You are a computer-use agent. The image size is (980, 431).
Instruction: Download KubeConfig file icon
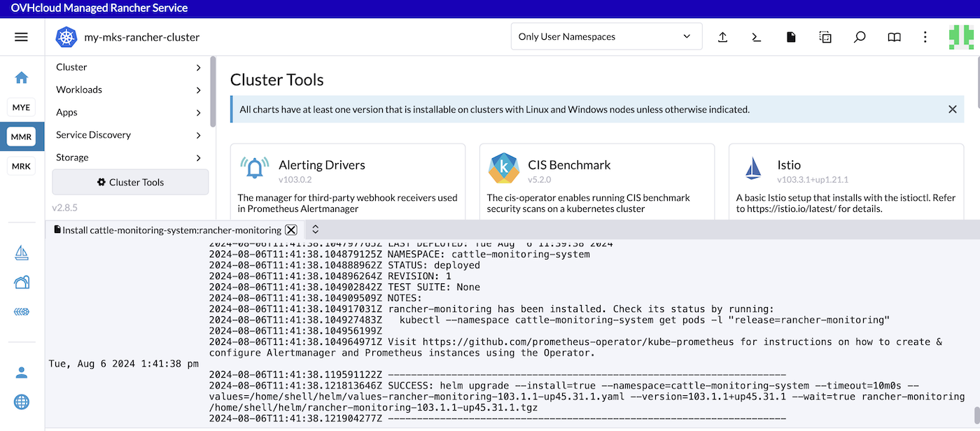[791, 37]
